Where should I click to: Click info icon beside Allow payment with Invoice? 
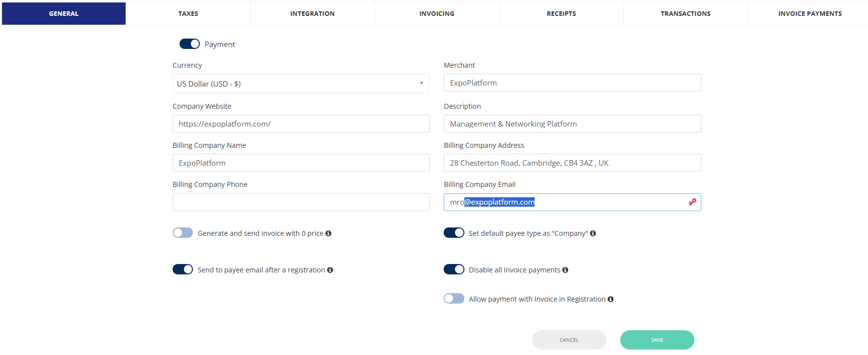[611, 299]
